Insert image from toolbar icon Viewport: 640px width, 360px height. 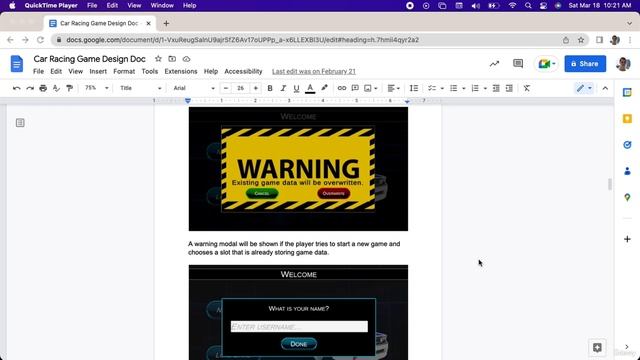[x=368, y=88]
